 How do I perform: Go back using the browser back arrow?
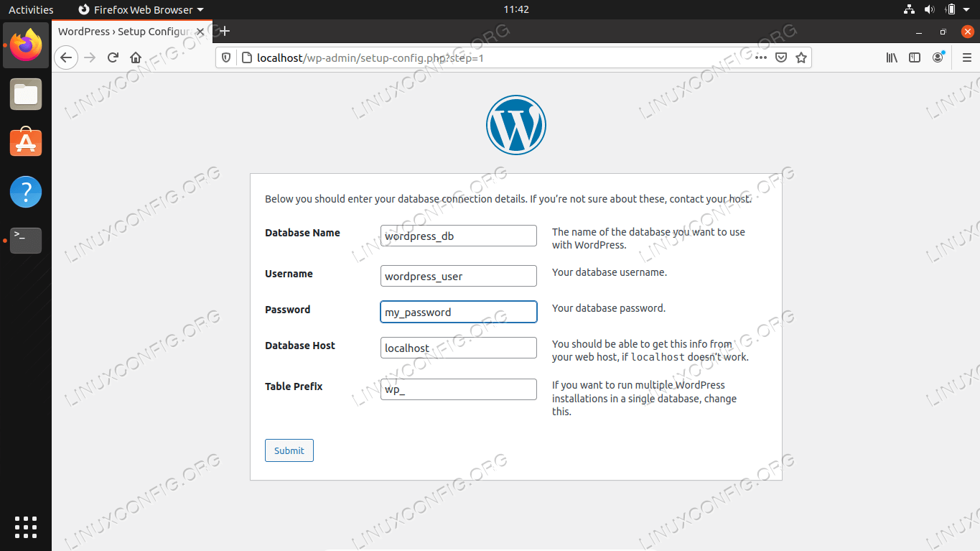coord(66,57)
